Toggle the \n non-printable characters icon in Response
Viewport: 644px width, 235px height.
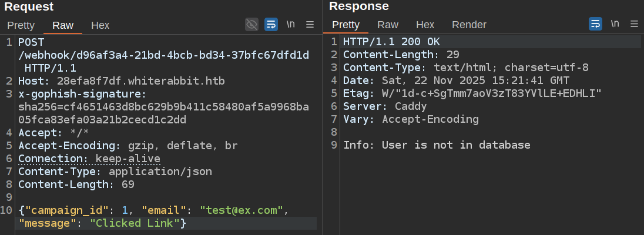[x=615, y=24]
